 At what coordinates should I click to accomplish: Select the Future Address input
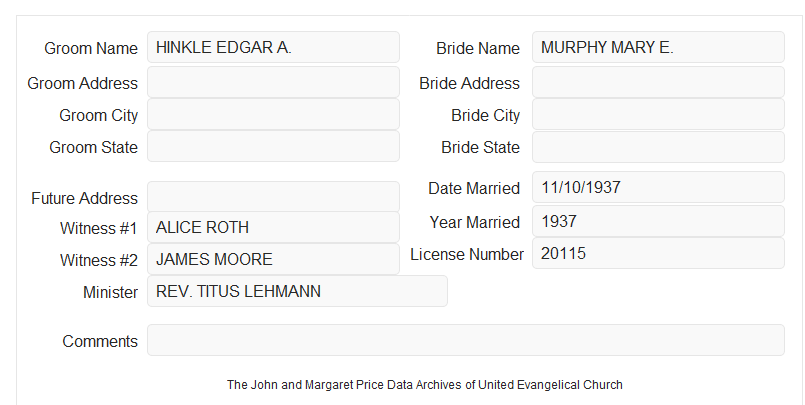point(273,197)
